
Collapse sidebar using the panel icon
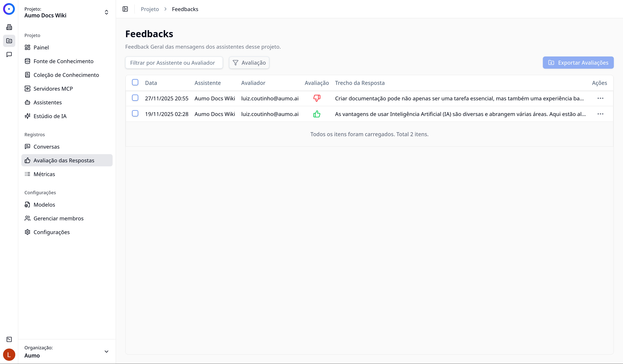pos(125,9)
